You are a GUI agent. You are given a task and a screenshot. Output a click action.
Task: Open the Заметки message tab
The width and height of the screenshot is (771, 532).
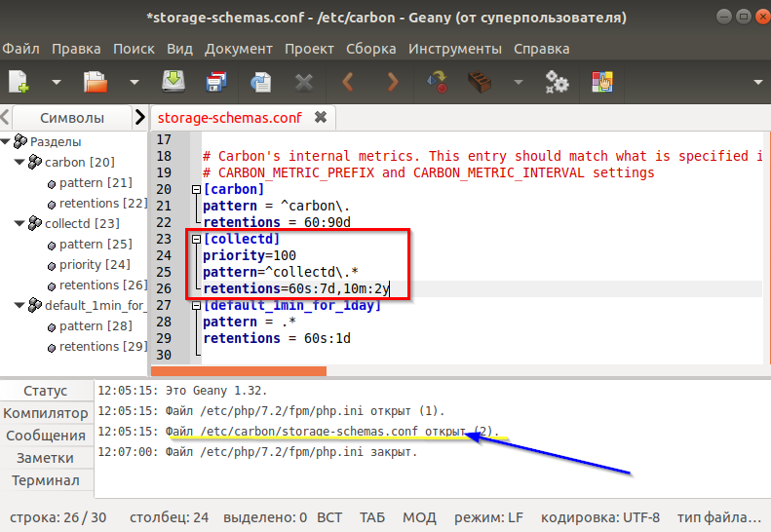(x=46, y=458)
